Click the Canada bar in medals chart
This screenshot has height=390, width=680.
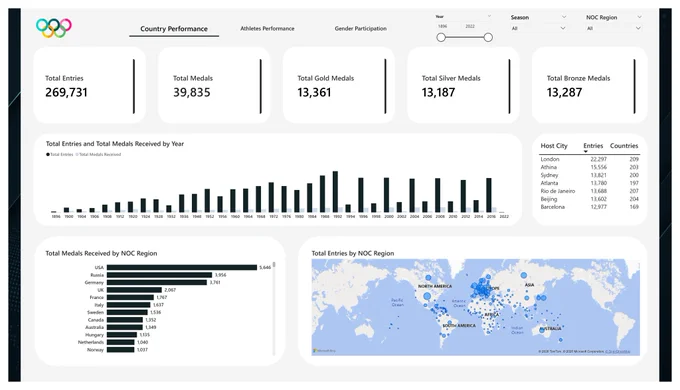[x=125, y=320]
